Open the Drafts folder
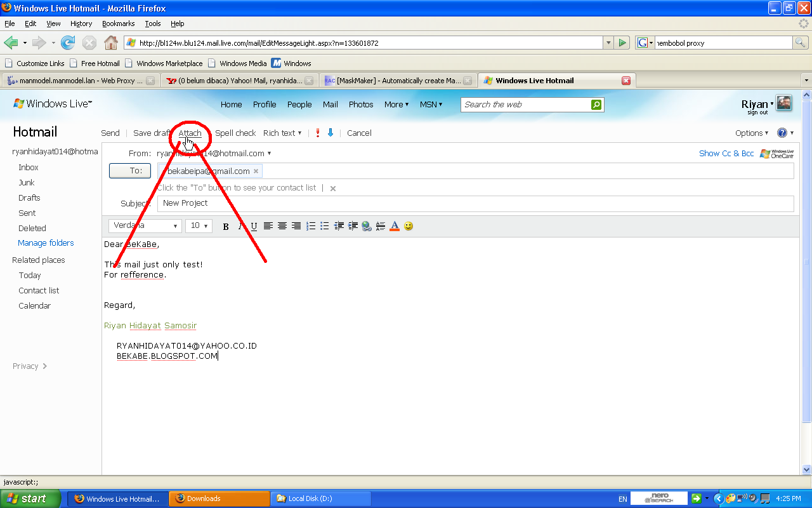Viewport: 812px width, 508px height. (x=29, y=198)
